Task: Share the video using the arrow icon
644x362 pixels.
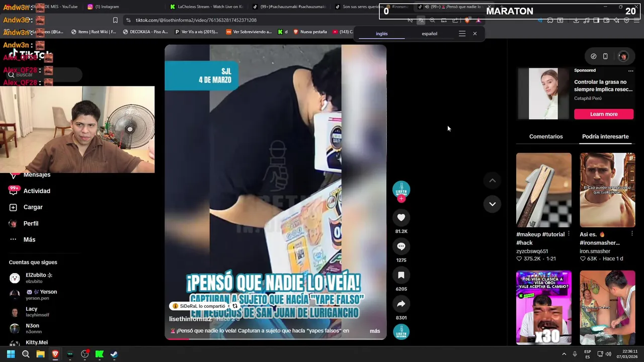Action: click(x=401, y=304)
